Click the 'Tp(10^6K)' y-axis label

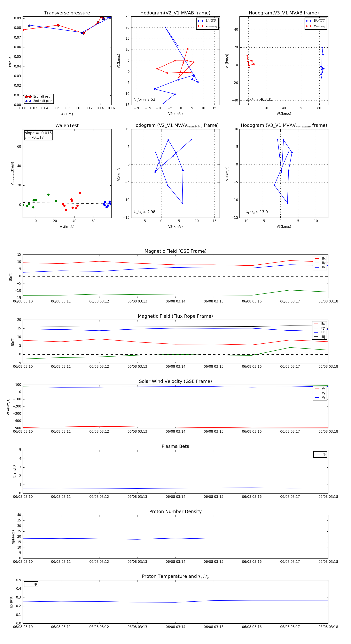click(11, 602)
